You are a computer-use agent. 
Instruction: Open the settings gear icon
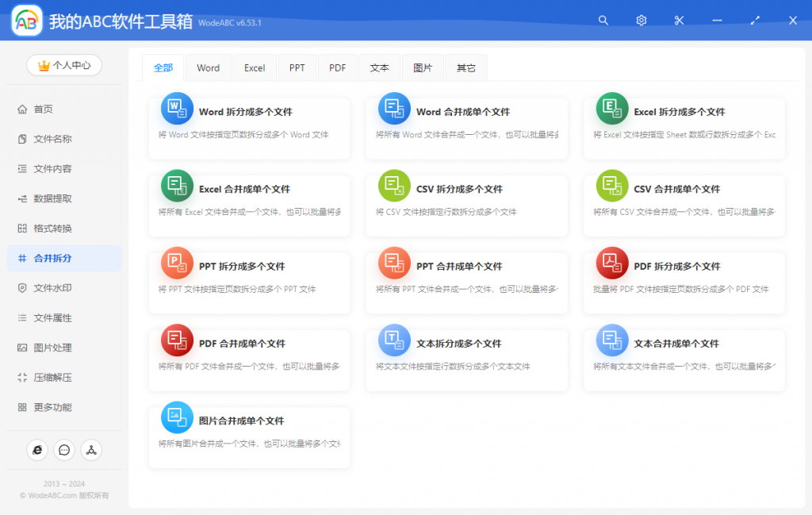click(x=641, y=20)
